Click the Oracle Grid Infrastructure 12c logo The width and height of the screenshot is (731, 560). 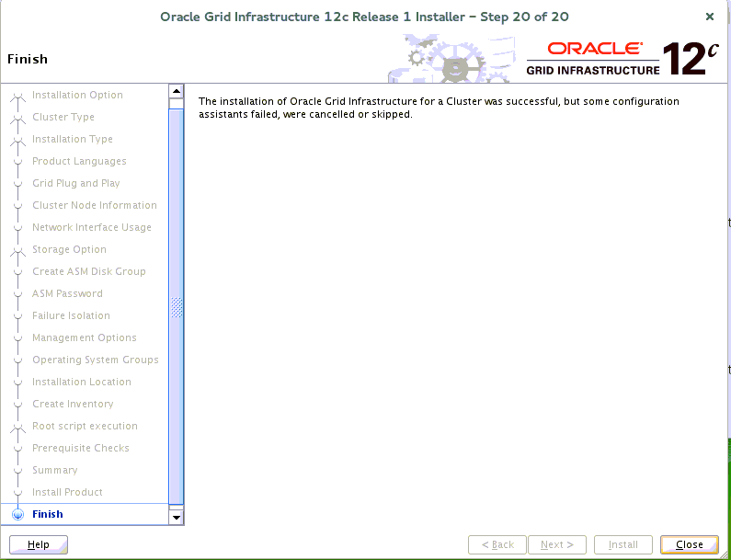click(x=622, y=59)
